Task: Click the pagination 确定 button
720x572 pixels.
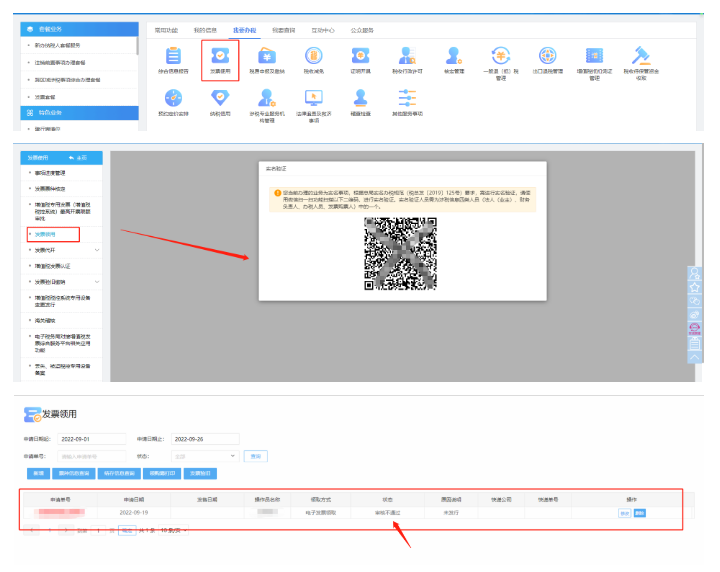Action: 127,530
